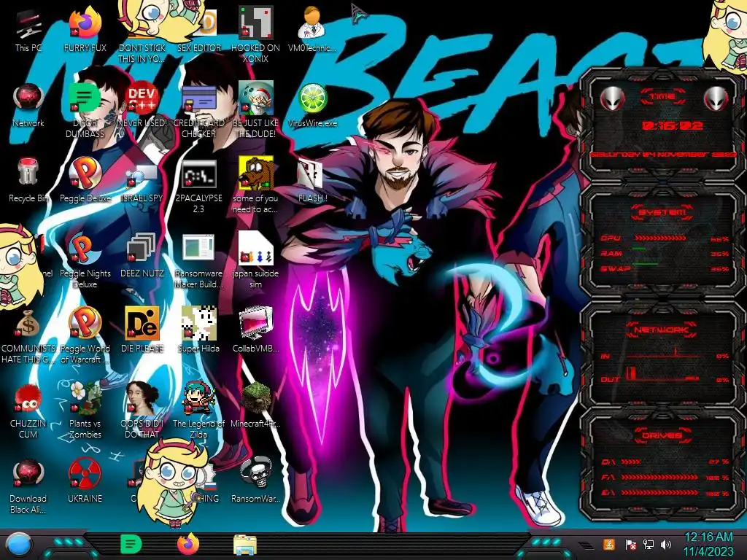Click the SYSTEM header on the widget
Image resolution: width=747 pixels, height=560 pixels.
click(x=662, y=212)
